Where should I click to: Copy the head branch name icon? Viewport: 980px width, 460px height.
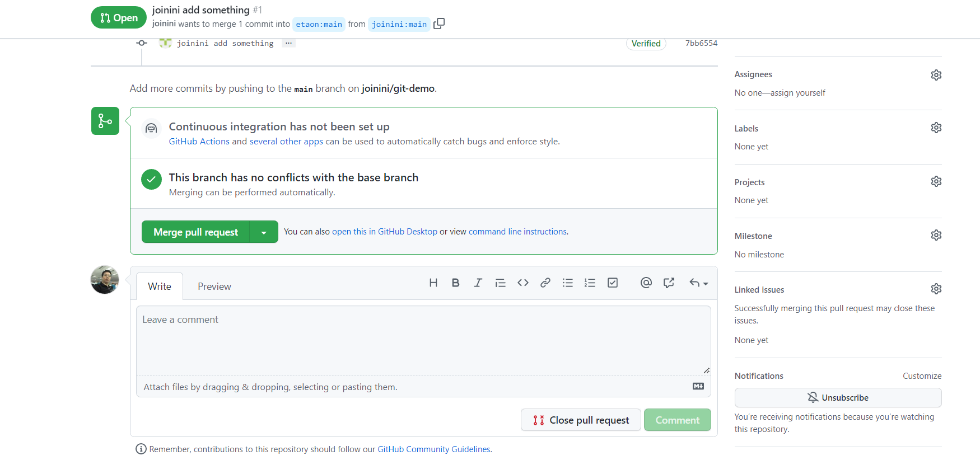[439, 24]
